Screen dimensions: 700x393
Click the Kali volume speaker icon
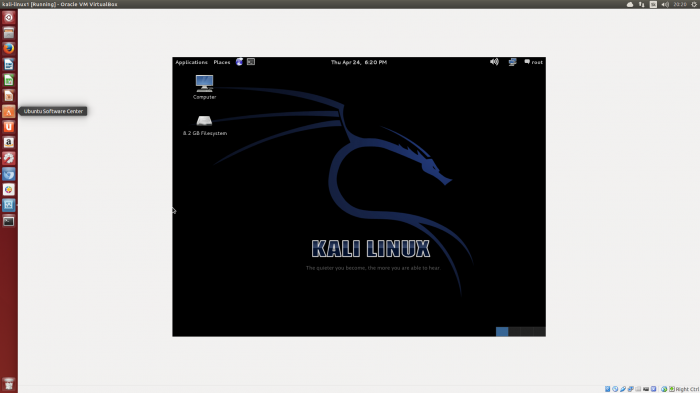494,62
